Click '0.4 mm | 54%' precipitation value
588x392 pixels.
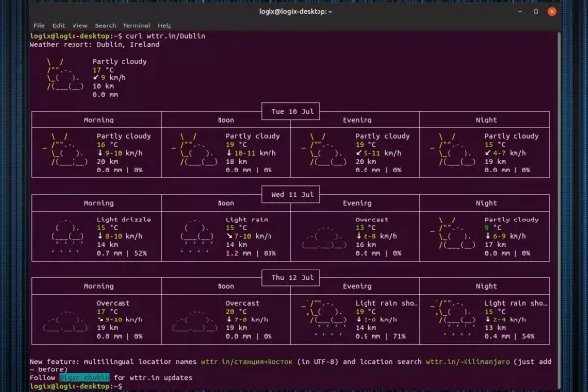point(510,336)
